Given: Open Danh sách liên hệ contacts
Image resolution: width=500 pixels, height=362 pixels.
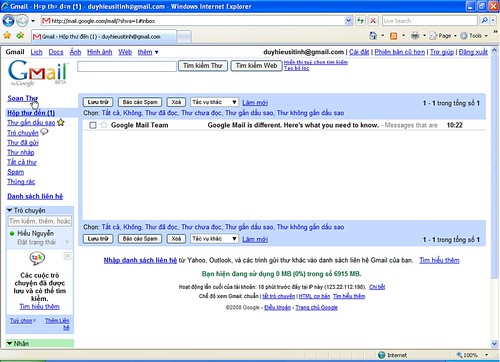Looking at the screenshot, I should click(35, 196).
